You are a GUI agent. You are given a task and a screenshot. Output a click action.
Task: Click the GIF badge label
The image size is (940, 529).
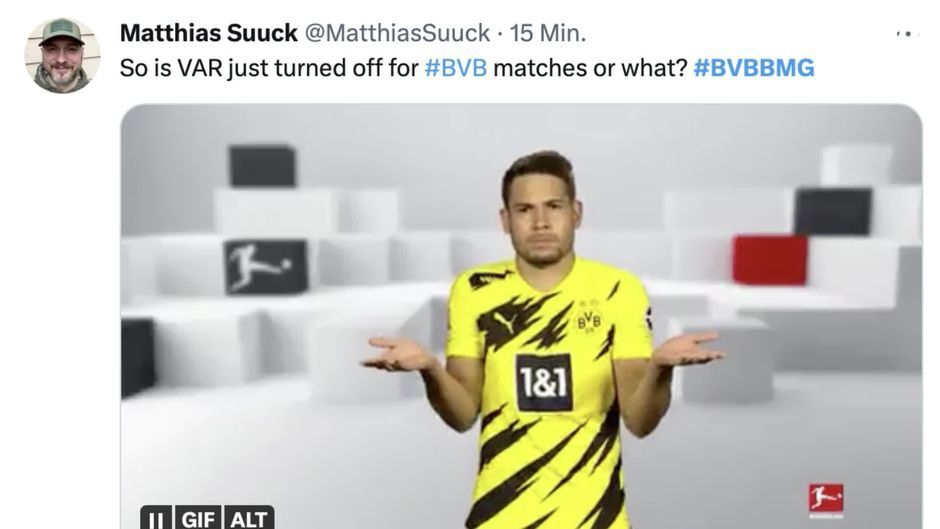pos(198,519)
